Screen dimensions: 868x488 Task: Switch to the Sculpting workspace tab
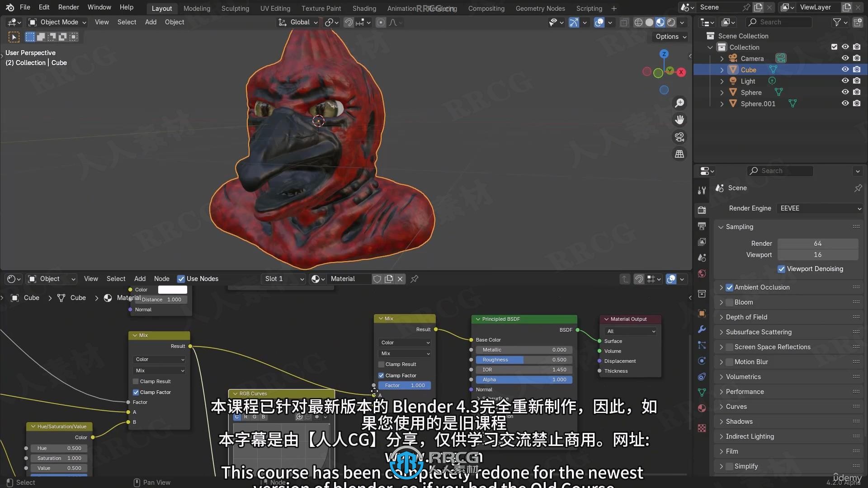235,9
